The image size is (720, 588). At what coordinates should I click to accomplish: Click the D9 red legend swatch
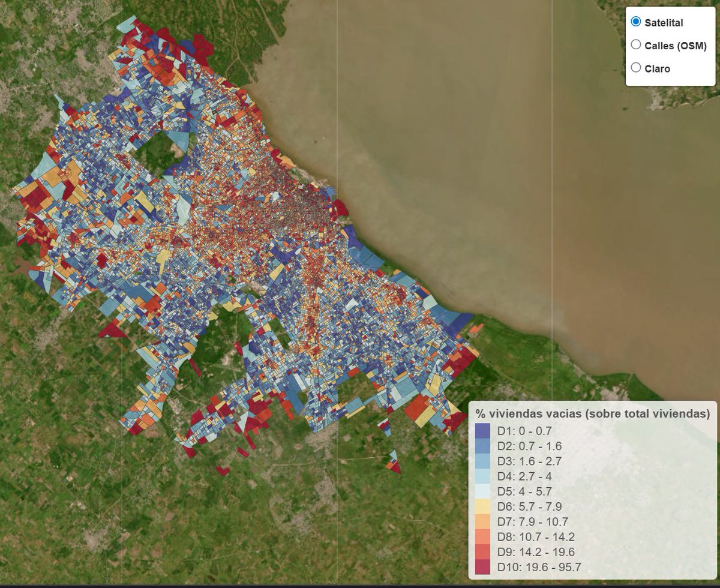pos(482,552)
